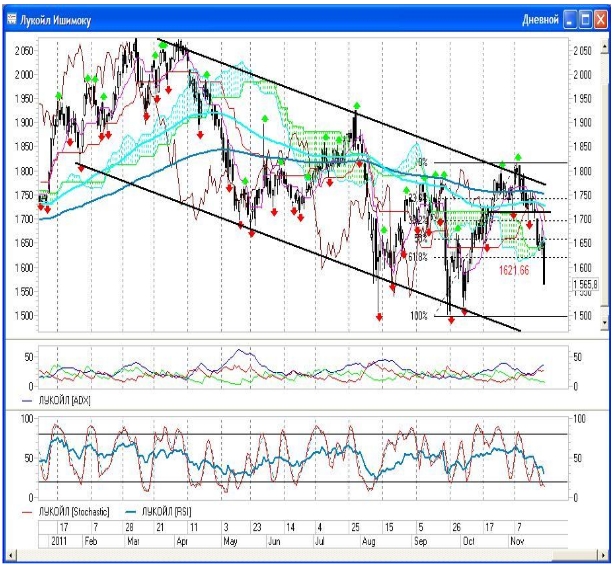Click the Дневной timeframe label

(540, 20)
